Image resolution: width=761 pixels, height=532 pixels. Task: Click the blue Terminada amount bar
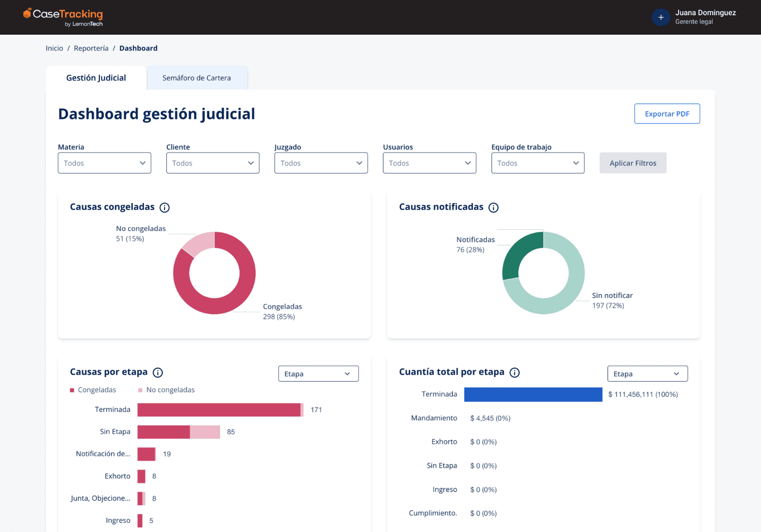(x=533, y=394)
